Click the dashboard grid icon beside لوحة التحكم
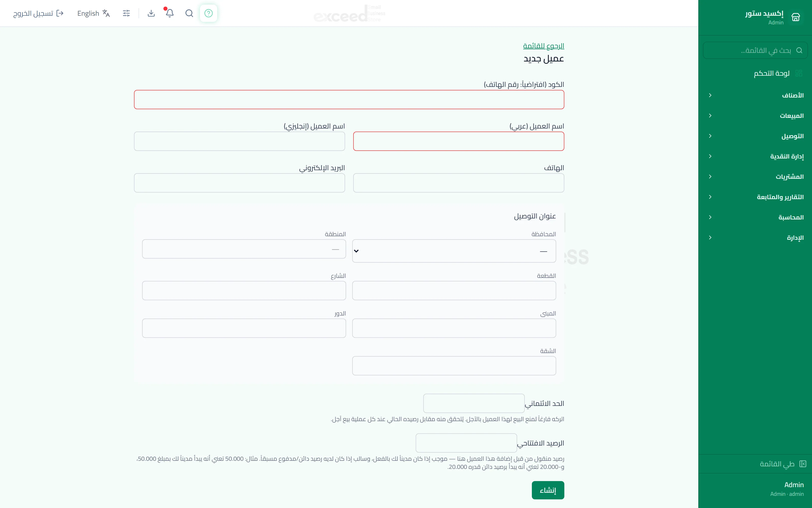The image size is (812, 508). pos(799,73)
